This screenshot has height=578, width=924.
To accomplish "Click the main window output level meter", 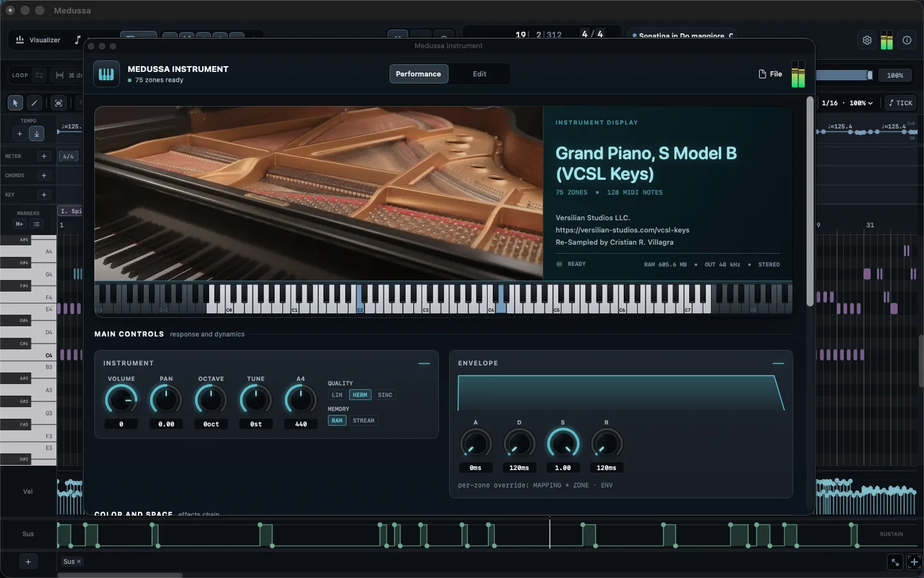I will pyautogui.click(x=887, y=40).
